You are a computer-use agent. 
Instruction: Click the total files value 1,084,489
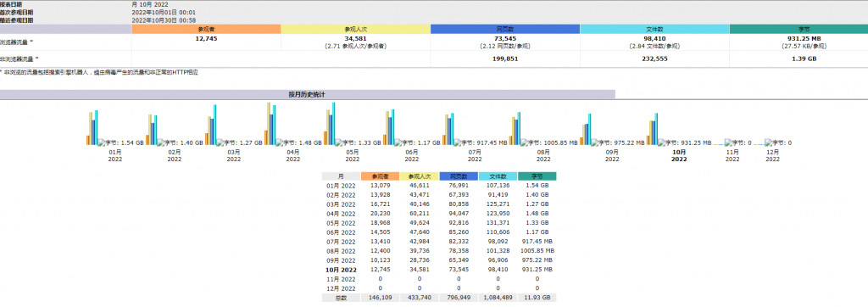(x=498, y=299)
